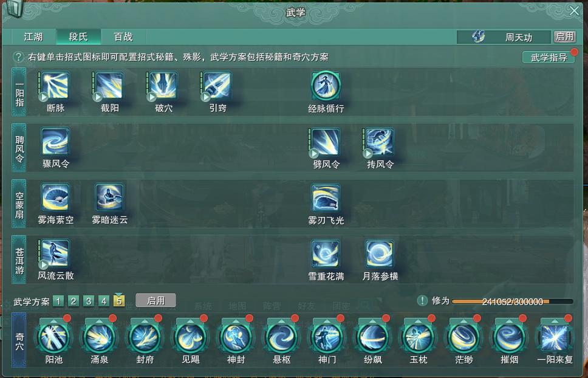
Task: Click the 修为 progress bar
Action: pyautogui.click(x=512, y=301)
